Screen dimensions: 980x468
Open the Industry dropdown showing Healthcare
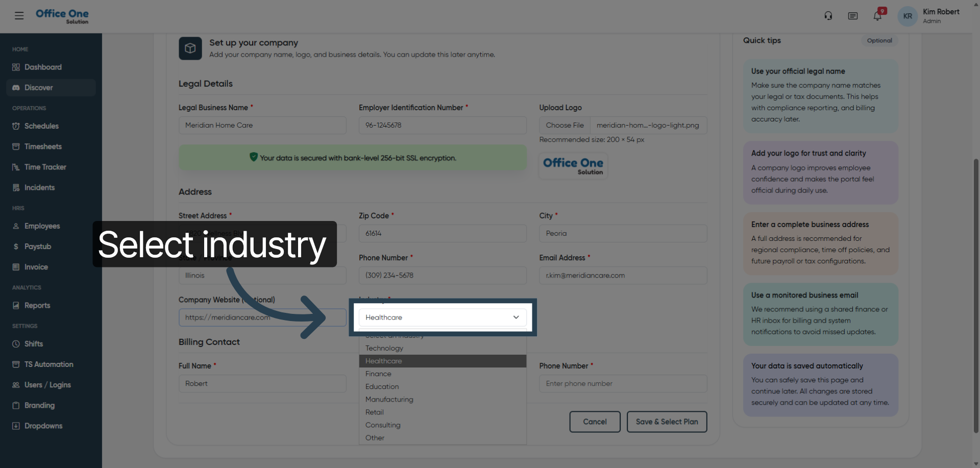tap(442, 317)
